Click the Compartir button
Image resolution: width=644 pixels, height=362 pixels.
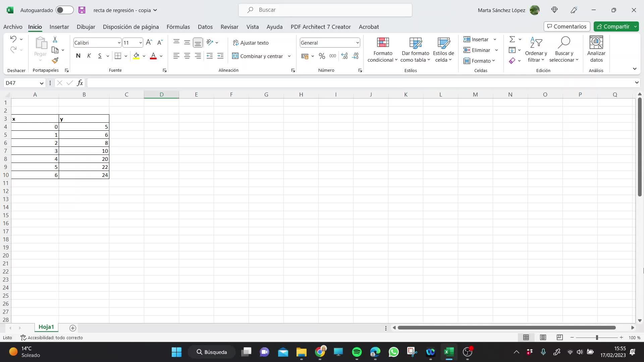[x=613, y=26]
